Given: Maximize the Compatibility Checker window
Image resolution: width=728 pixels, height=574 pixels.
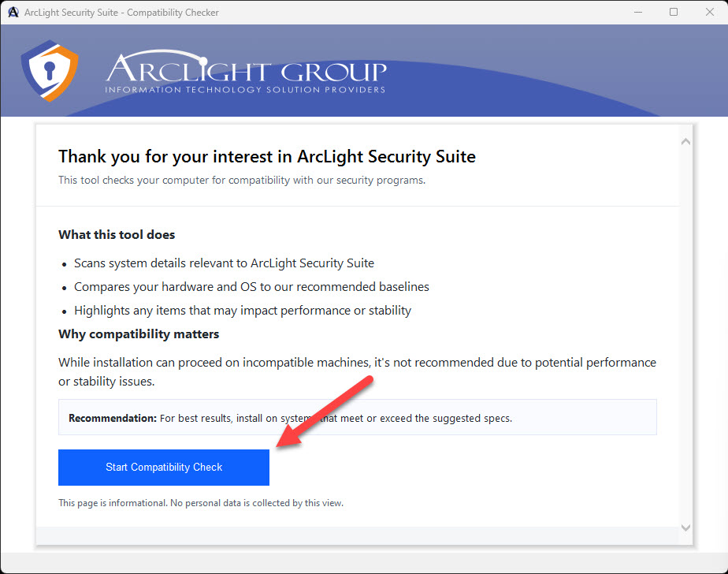Looking at the screenshot, I should (x=674, y=13).
